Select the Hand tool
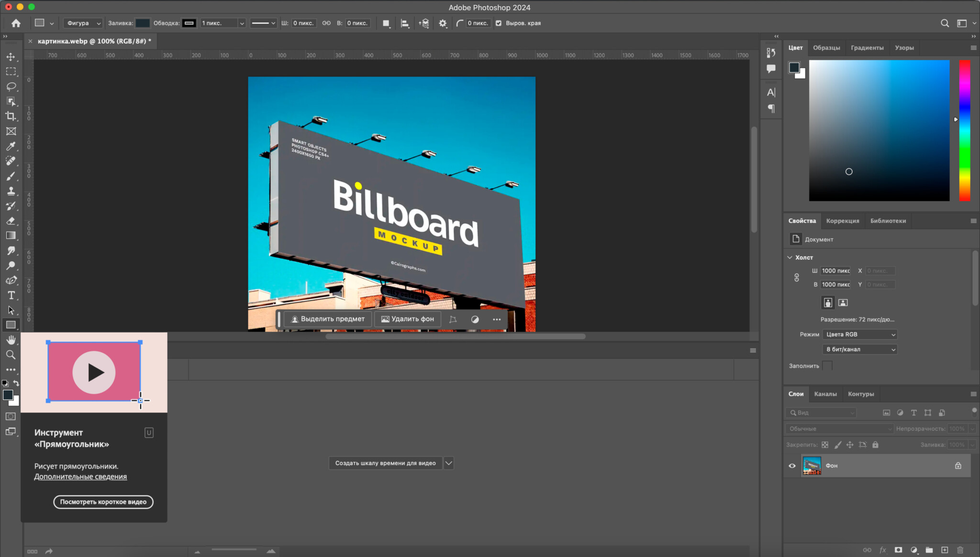 coord(11,340)
